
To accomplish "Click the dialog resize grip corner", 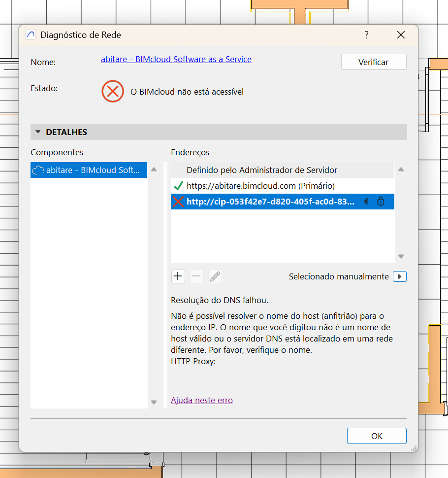I will 414,448.
